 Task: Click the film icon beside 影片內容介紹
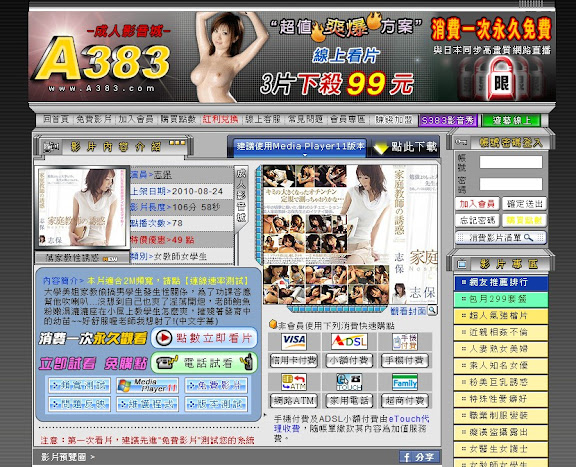[x=51, y=147]
